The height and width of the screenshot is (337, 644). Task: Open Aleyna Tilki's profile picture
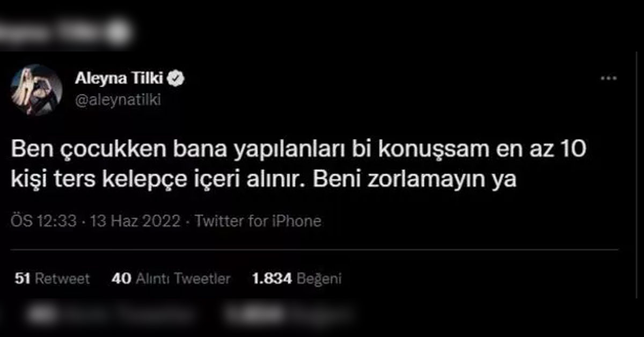pos(36,90)
